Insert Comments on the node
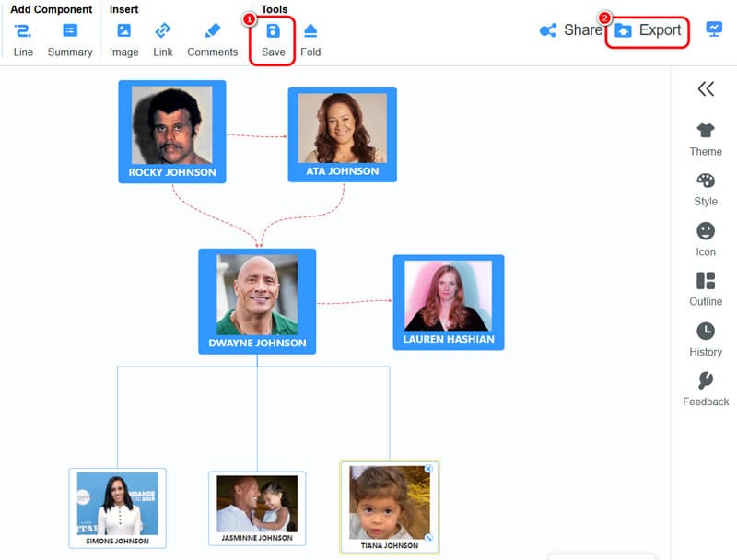This screenshot has height=560, width=737. (213, 41)
